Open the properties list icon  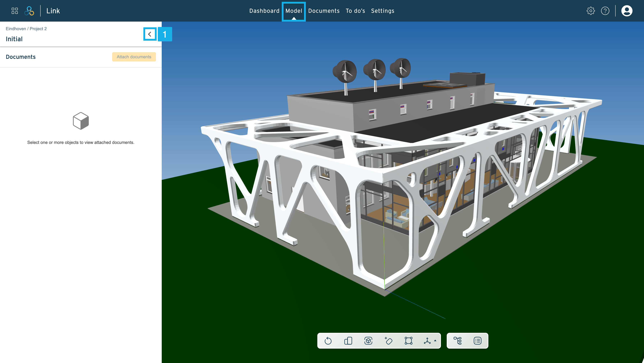477,341
